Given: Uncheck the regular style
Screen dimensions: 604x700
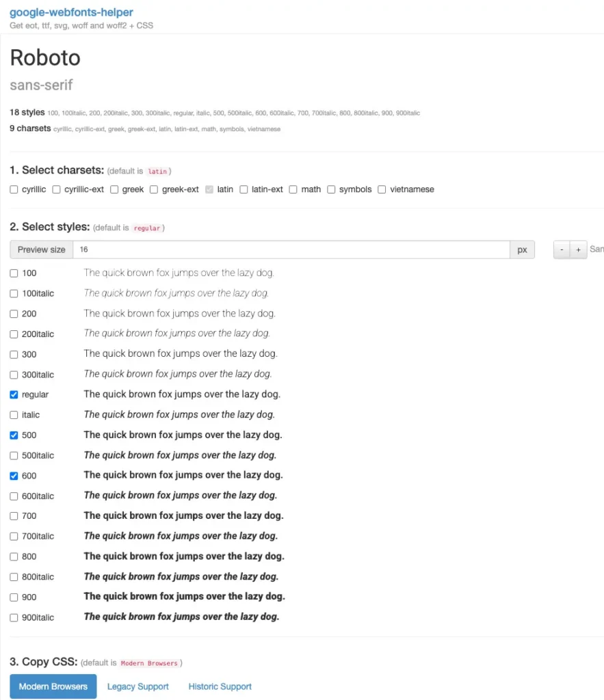Looking at the screenshot, I should click(x=14, y=394).
